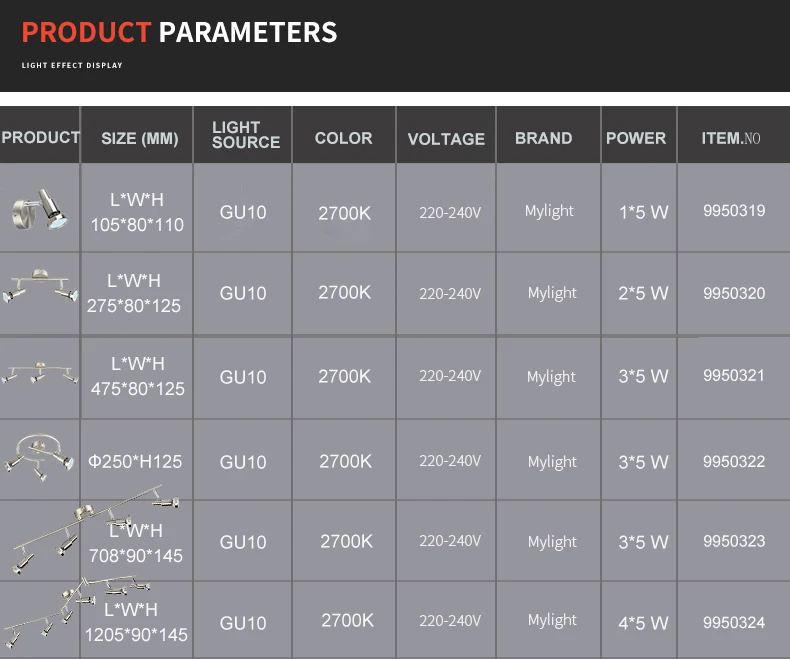Click the 4*5 W power cell

point(643,623)
